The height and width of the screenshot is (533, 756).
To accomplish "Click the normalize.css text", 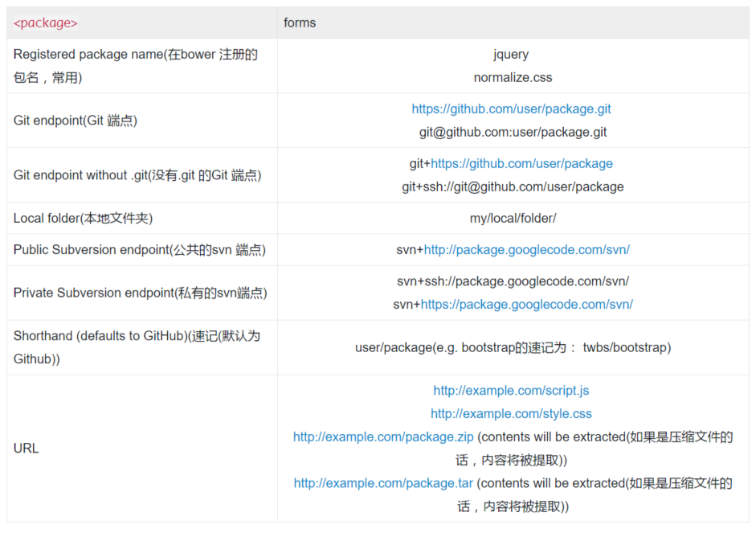I will pyautogui.click(x=513, y=77).
